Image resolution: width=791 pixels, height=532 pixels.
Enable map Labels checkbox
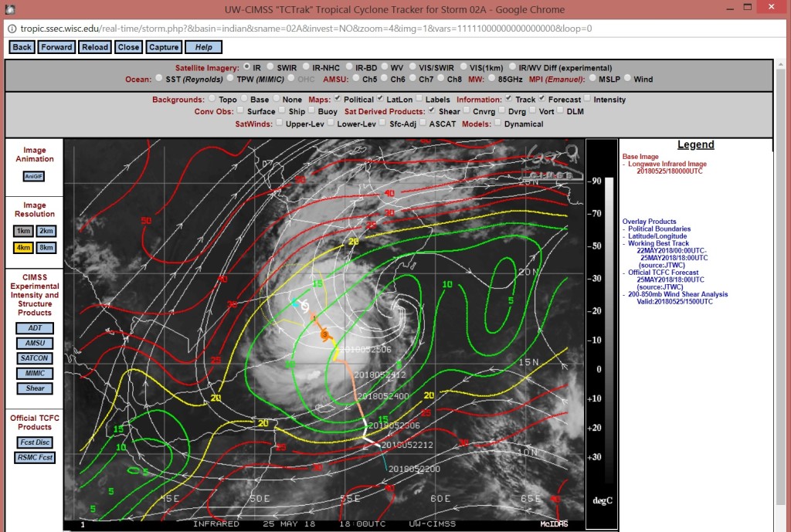coord(419,98)
